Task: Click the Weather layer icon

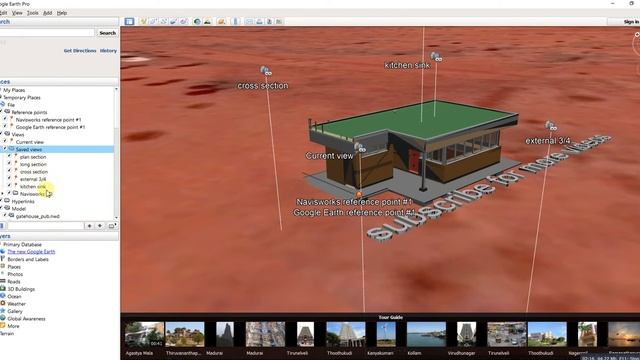Action: pyautogui.click(x=3, y=303)
